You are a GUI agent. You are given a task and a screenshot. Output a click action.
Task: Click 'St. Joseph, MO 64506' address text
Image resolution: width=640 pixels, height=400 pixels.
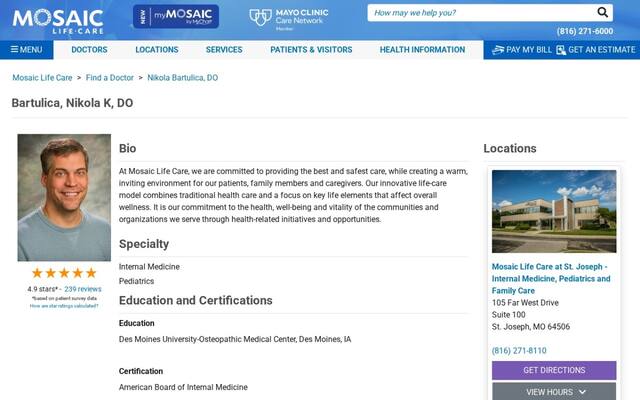531,327
